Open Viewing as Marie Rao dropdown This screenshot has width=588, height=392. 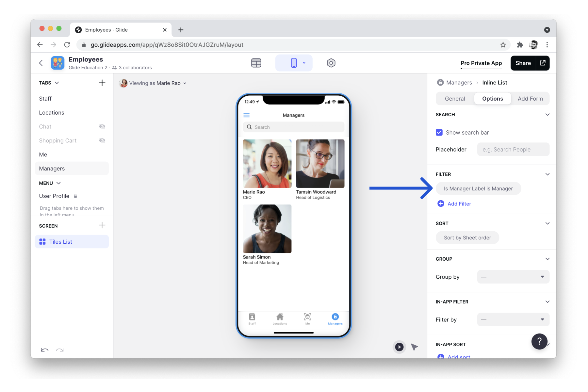click(x=154, y=83)
